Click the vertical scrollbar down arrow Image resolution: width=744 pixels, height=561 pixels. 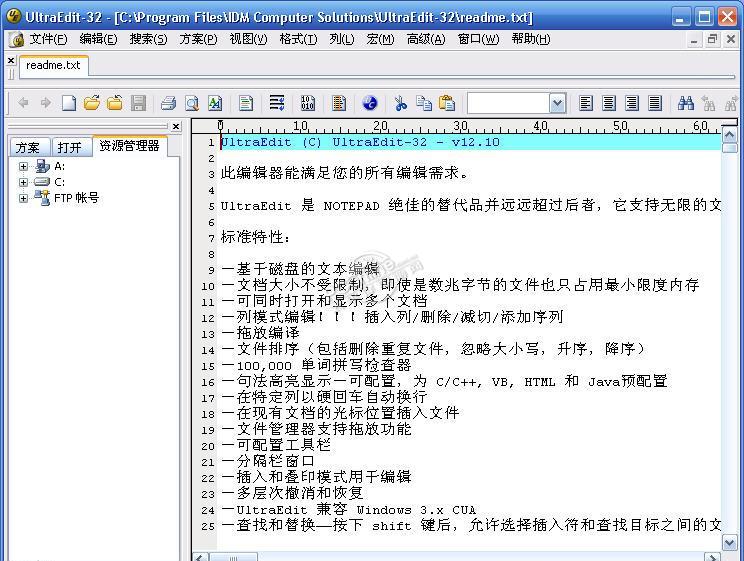click(729, 542)
